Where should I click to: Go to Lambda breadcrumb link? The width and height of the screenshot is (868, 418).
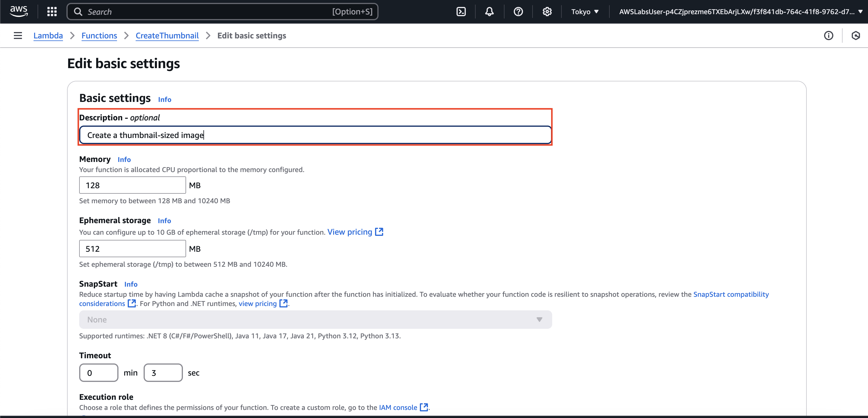click(x=48, y=36)
